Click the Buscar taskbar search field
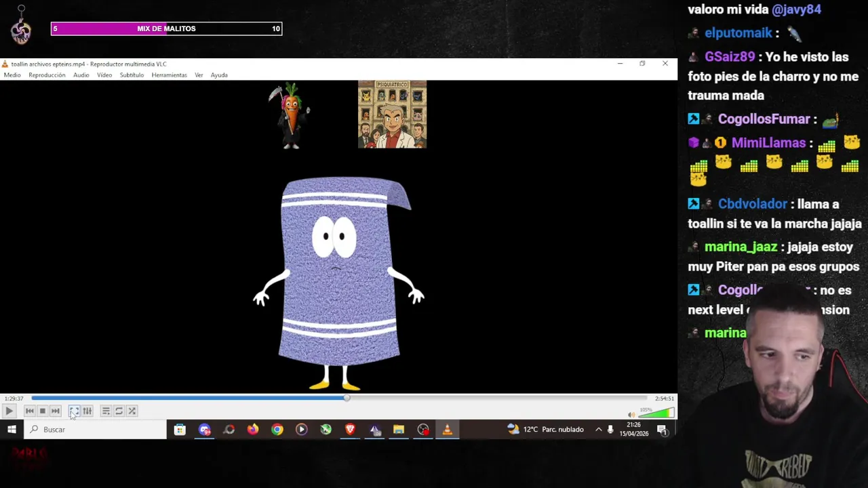The height and width of the screenshot is (488, 868). tap(96, 429)
